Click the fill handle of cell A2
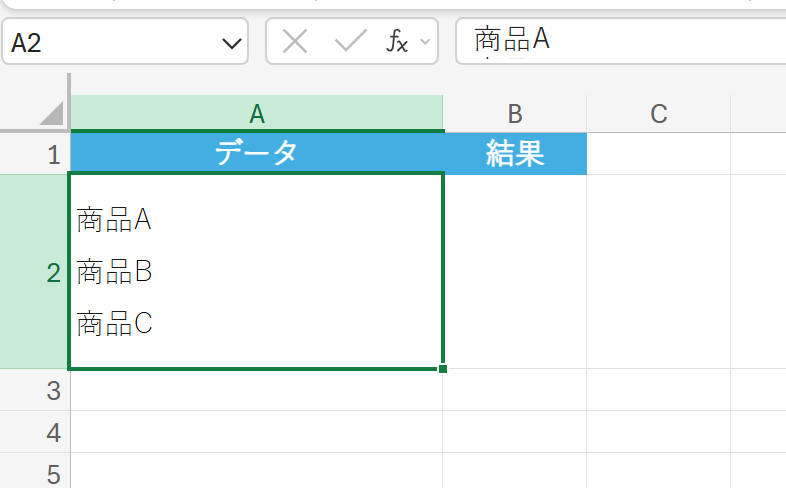 442,369
